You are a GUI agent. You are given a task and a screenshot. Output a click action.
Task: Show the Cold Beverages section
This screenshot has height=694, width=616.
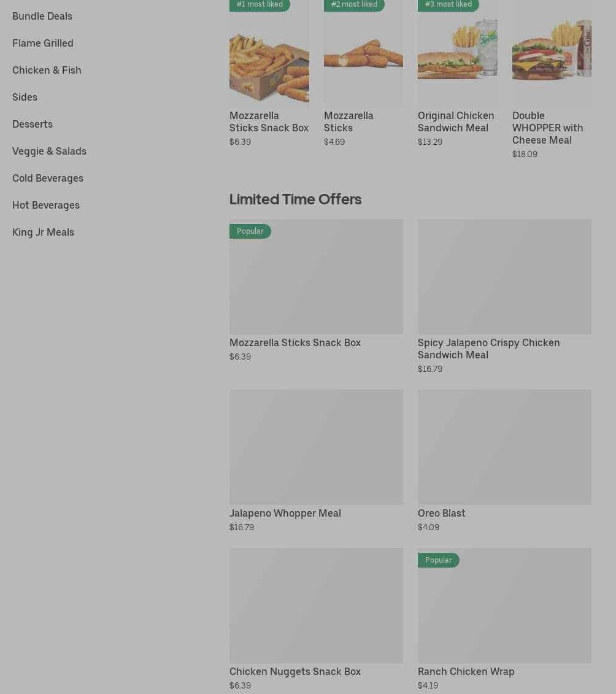[48, 178]
